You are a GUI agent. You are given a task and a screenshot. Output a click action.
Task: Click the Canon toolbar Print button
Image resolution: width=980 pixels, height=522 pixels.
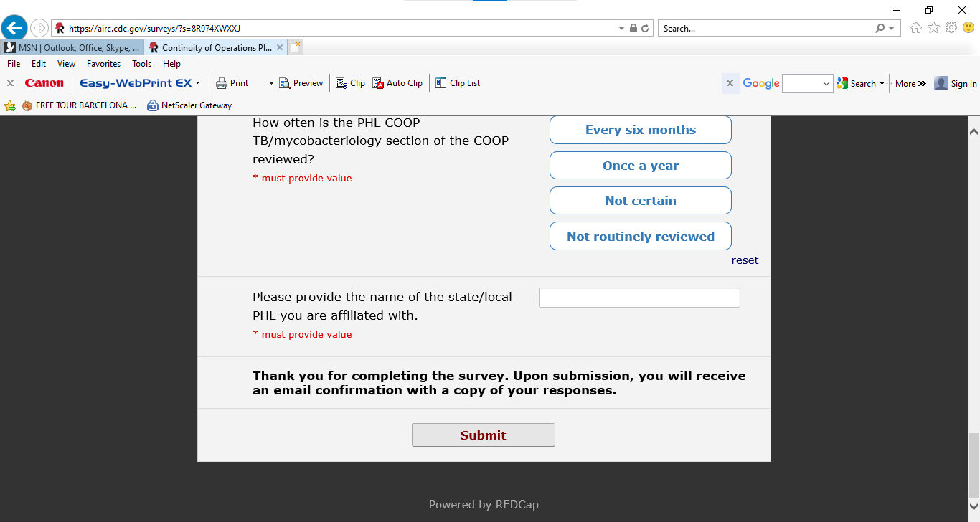[x=232, y=83]
